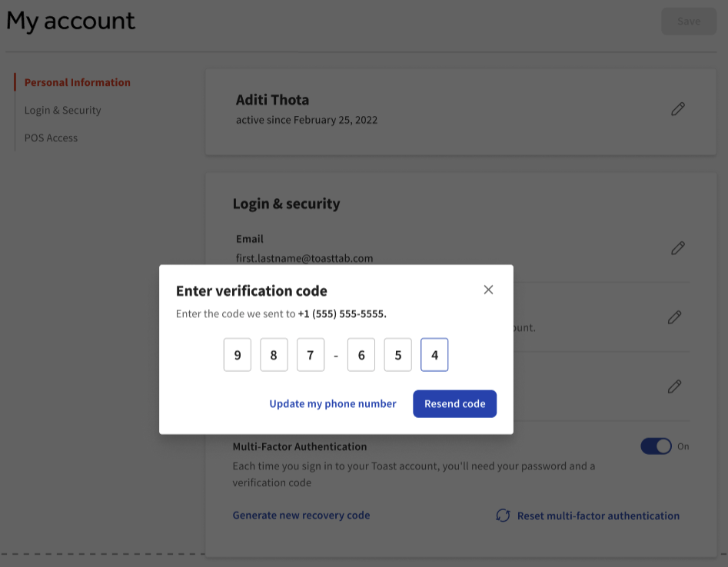728x567 pixels.
Task: Click the lowest pencil edit icon on the page
Action: [x=674, y=386]
